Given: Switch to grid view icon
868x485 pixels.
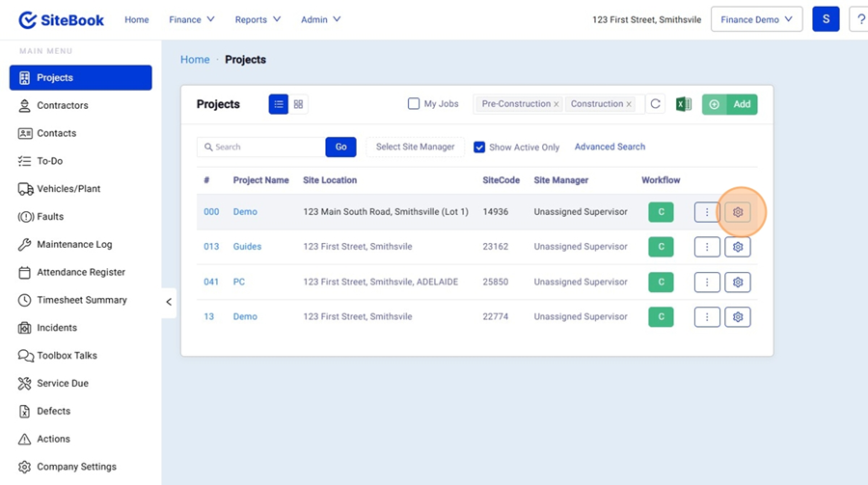Looking at the screenshot, I should point(298,104).
